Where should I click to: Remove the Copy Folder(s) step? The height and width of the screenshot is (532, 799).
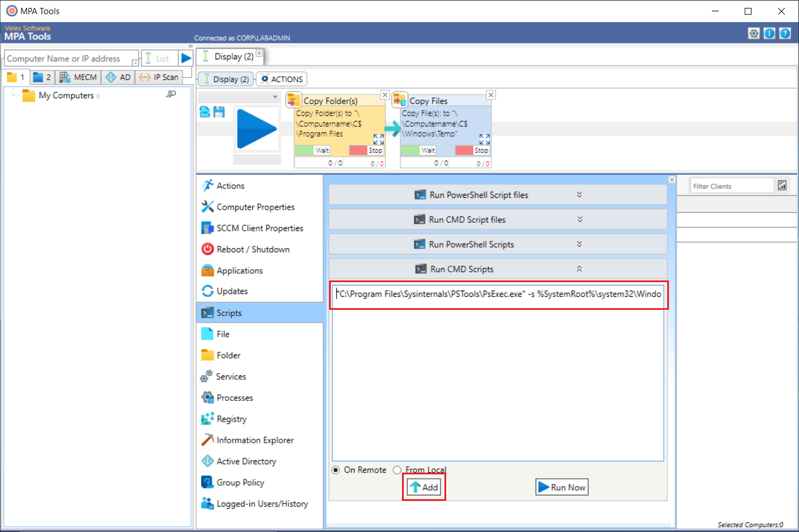pyautogui.click(x=385, y=94)
